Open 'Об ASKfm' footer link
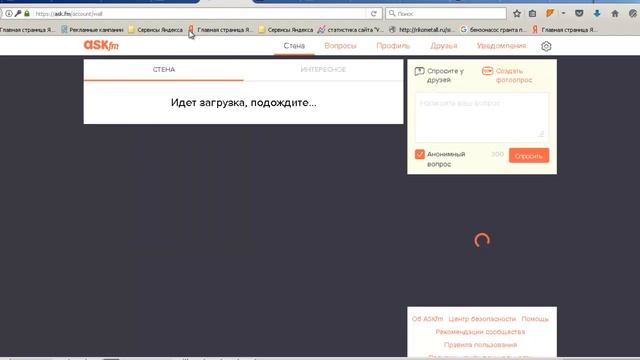The width and height of the screenshot is (640, 360). pyautogui.click(x=427, y=319)
